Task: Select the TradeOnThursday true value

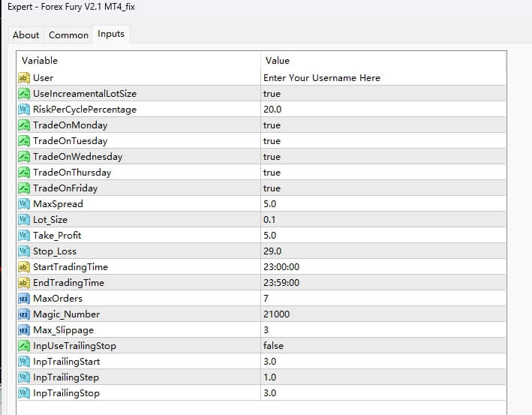Action: [x=272, y=173]
